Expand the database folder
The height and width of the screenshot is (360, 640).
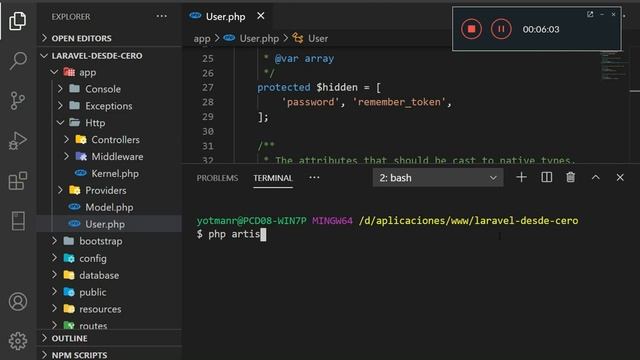pyautogui.click(x=109, y=275)
